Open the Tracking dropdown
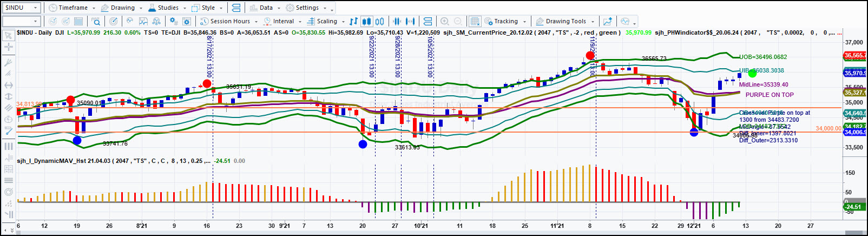 pyautogui.click(x=505, y=21)
